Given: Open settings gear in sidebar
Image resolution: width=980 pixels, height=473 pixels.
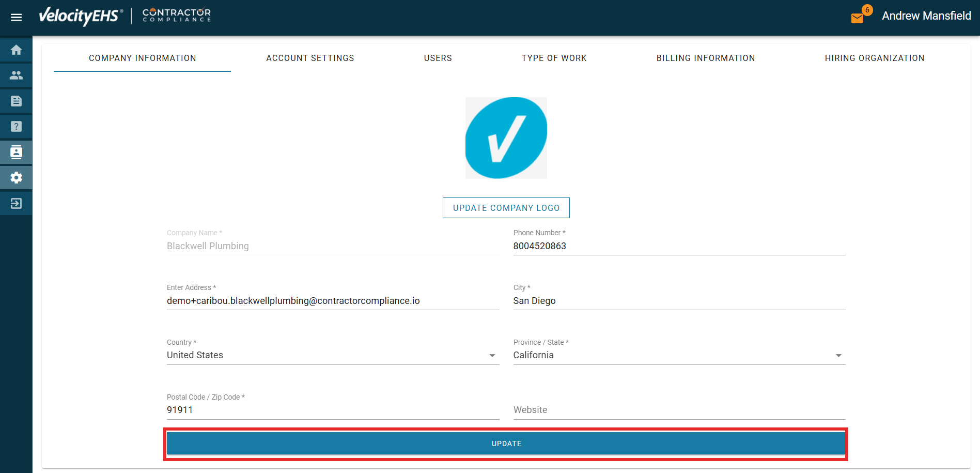Looking at the screenshot, I should click(x=16, y=178).
